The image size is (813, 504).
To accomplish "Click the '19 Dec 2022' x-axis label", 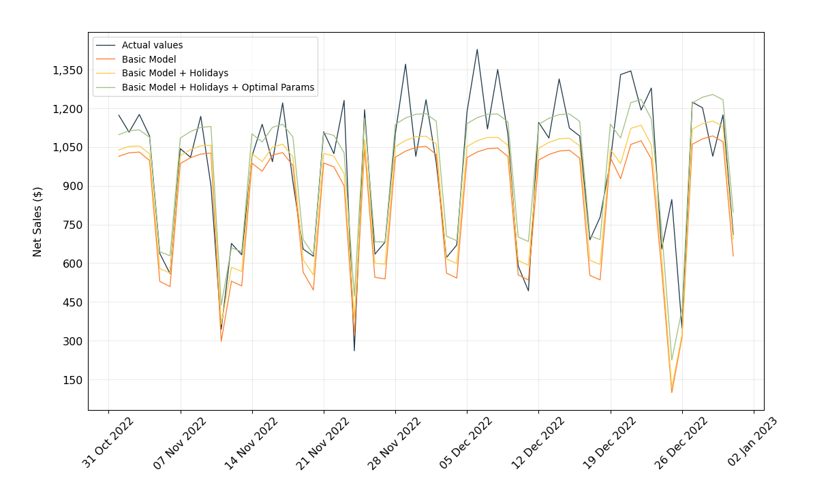I will [x=609, y=443].
